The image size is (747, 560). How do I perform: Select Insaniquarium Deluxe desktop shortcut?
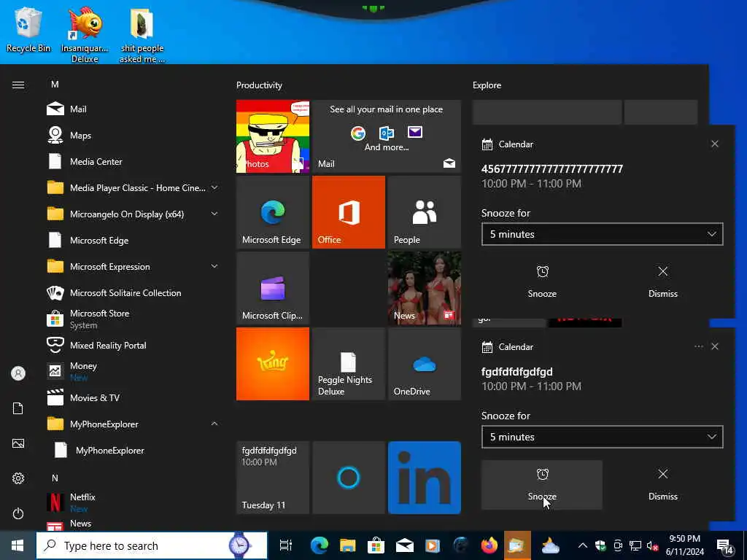85,35
